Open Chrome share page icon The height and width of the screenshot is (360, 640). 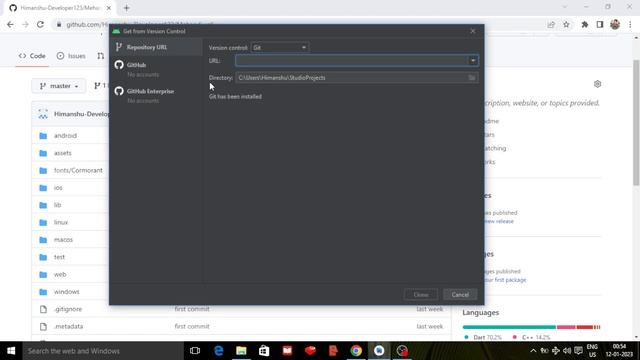tap(551, 24)
